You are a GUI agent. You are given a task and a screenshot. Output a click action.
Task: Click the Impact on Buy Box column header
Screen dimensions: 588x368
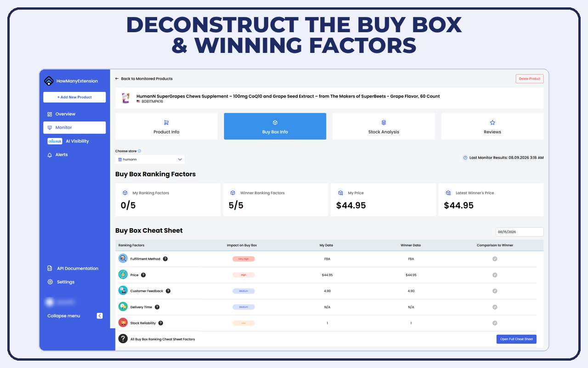(x=242, y=245)
